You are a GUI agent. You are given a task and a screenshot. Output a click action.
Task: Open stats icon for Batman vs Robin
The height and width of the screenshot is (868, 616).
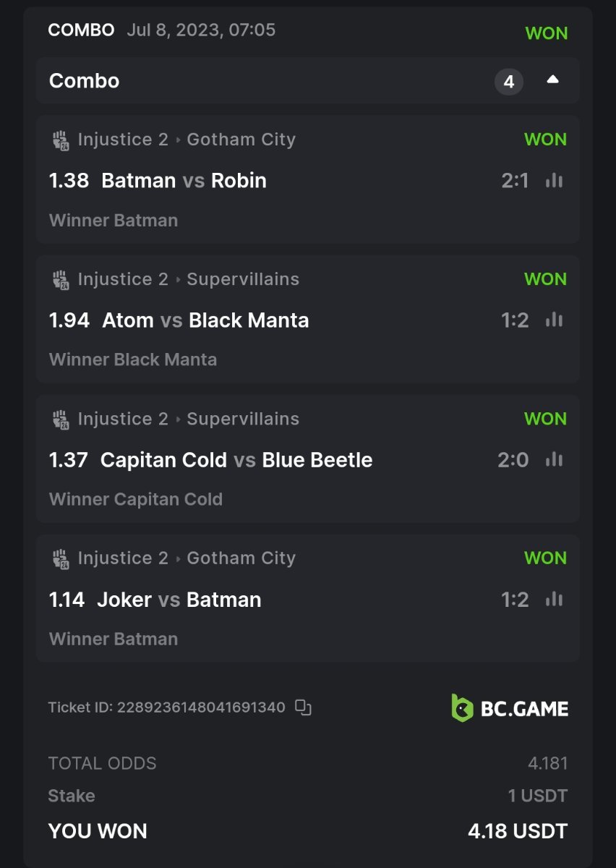tap(554, 180)
